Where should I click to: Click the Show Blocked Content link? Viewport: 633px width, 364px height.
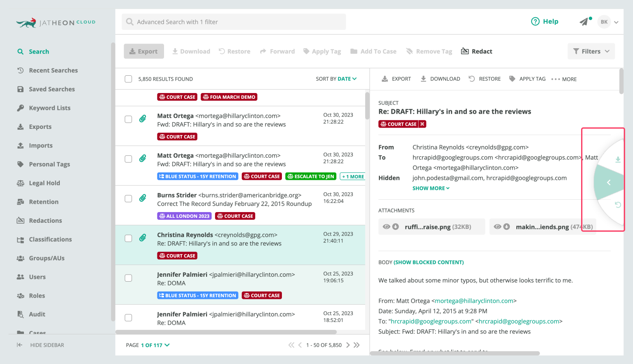point(429,262)
